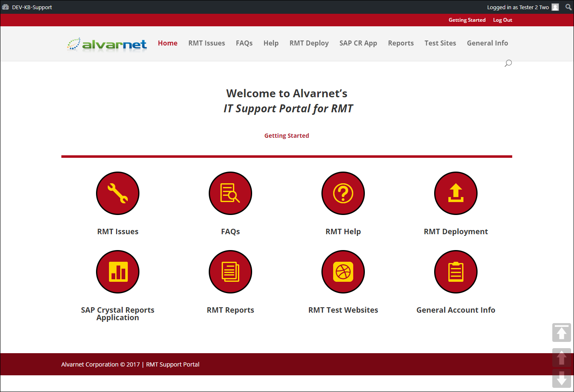Image resolution: width=574 pixels, height=392 pixels.
Task: Click the site search icon below navigation
Action: click(x=508, y=63)
